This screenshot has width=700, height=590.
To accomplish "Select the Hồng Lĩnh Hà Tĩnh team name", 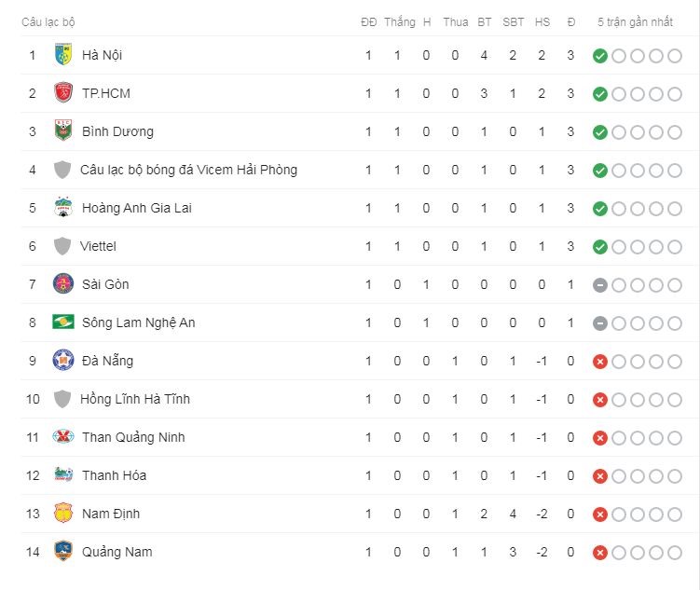I will (135, 399).
